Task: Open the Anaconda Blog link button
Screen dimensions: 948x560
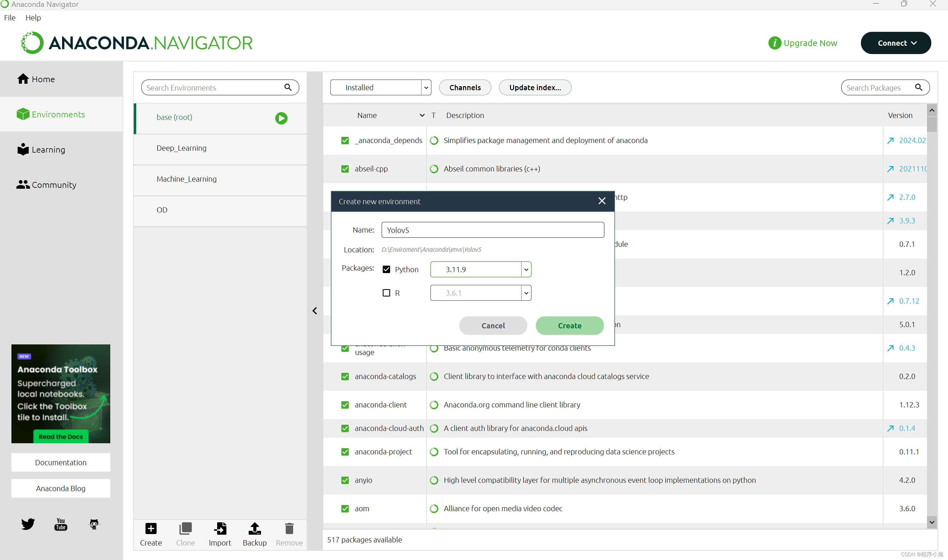Action: 60,488
